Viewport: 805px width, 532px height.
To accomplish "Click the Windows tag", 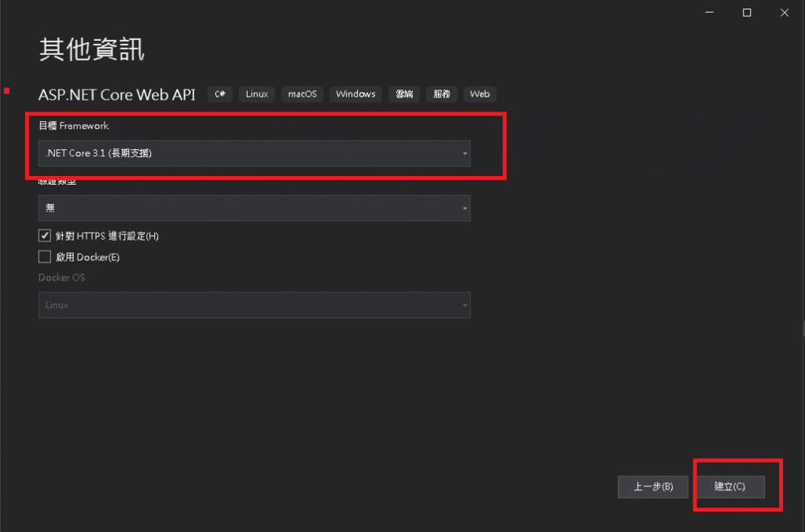I will (356, 94).
